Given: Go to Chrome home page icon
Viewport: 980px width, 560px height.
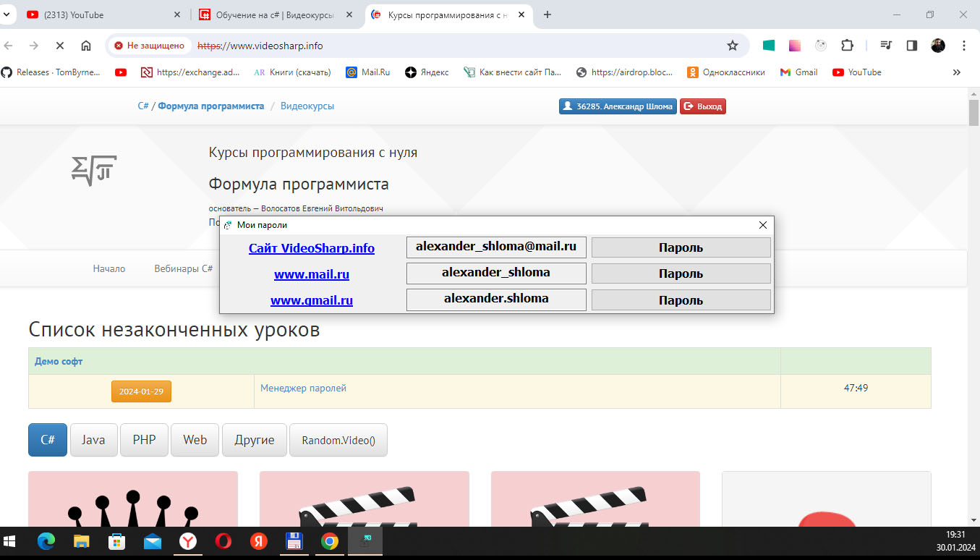Looking at the screenshot, I should [x=86, y=46].
